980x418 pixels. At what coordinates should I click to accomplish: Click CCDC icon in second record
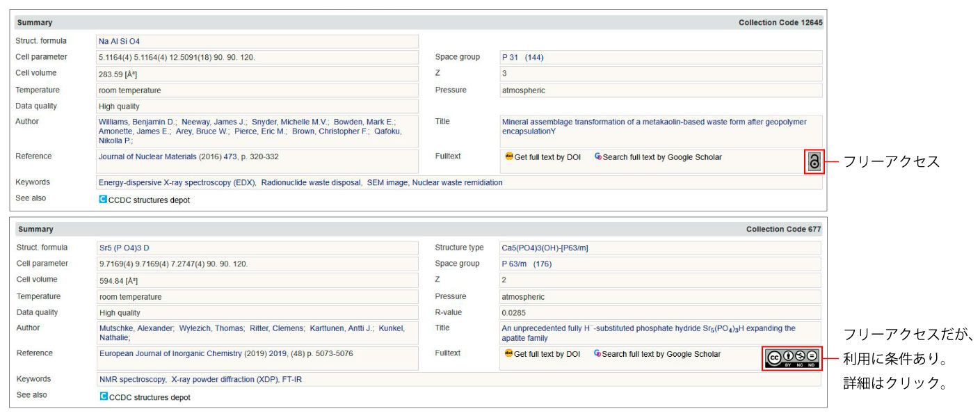pyautogui.click(x=104, y=397)
